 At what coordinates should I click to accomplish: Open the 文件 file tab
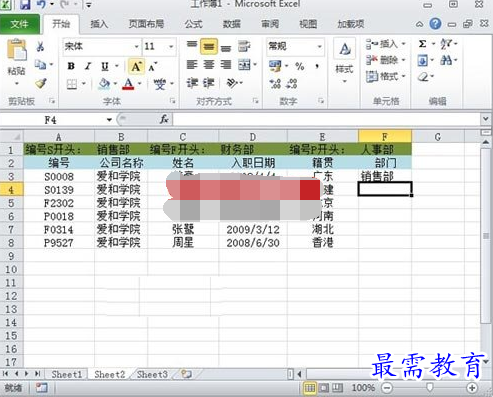click(x=19, y=24)
